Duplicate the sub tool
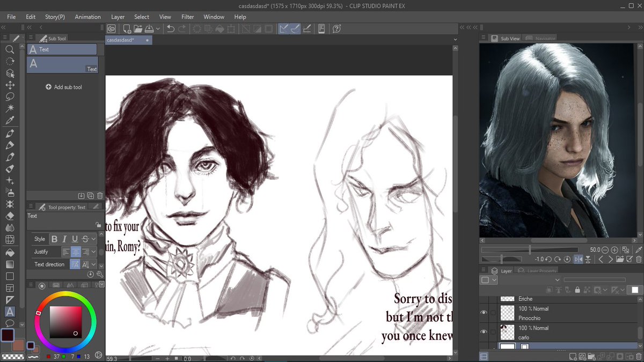The image size is (644, 362). coord(91,196)
